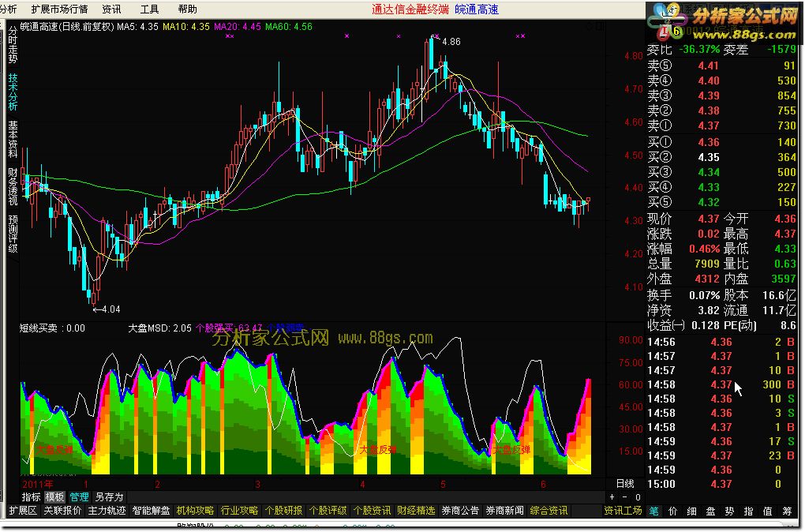Select the 值 tab in quote panel
The width and height of the screenshot is (805, 532).
(x=768, y=511)
